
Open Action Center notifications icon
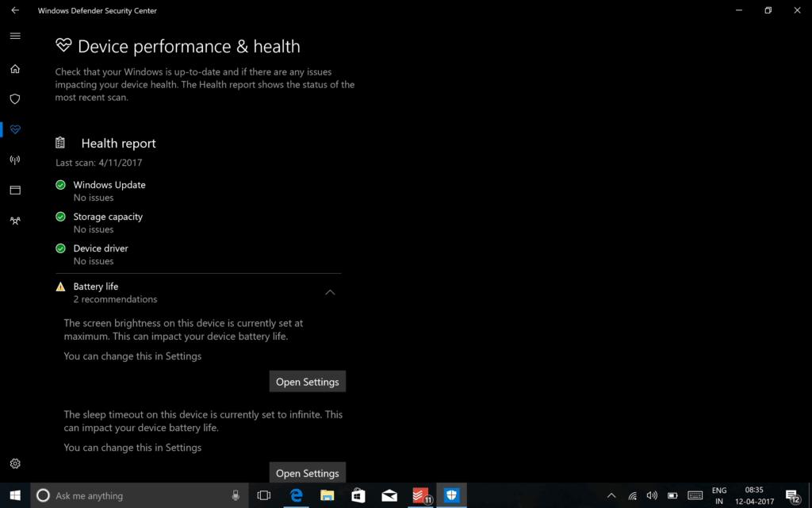(x=792, y=495)
